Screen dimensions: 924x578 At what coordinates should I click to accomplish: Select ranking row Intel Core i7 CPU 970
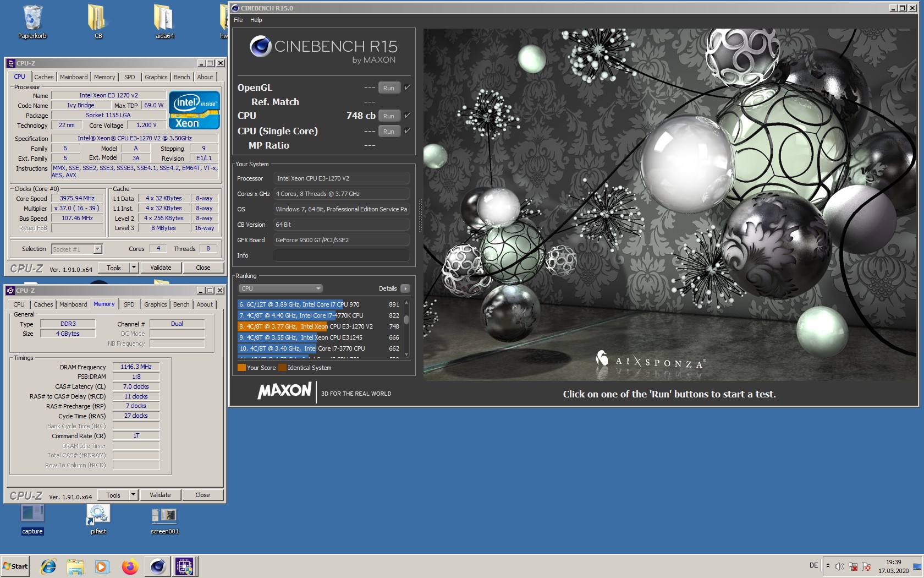coord(319,304)
